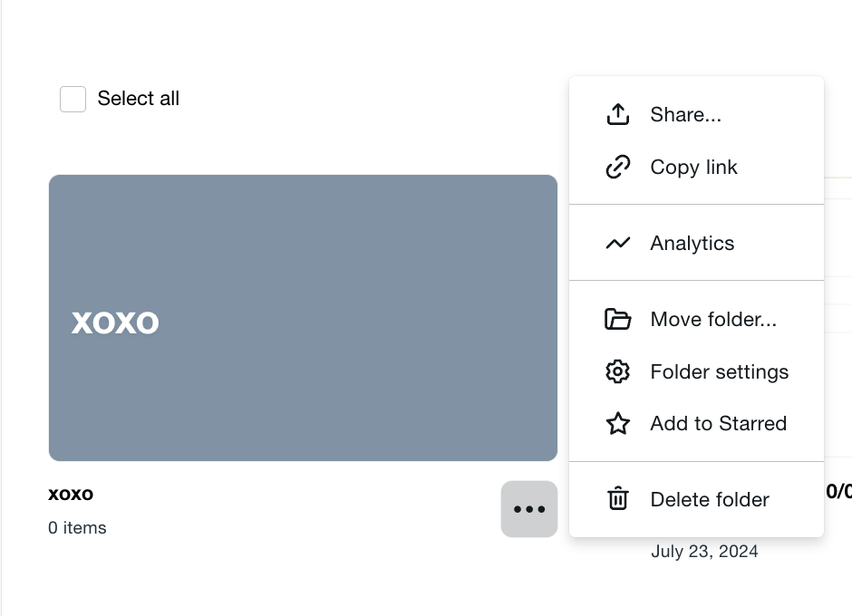Click the gear icon for Folder settings
Image resolution: width=852 pixels, height=616 pixels.
coord(618,371)
